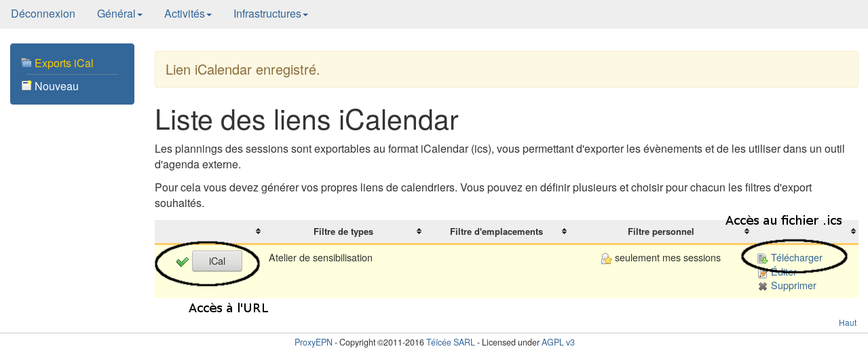Open the Général dropdown menu
Image resolution: width=868 pixels, height=353 pixels.
point(119,14)
